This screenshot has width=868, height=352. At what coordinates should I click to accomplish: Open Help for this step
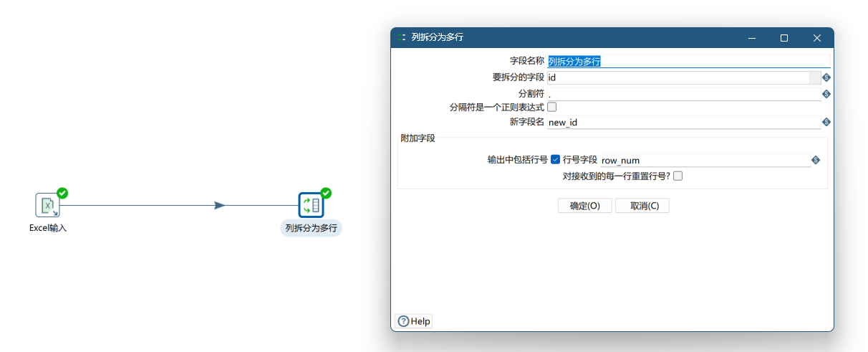click(414, 321)
